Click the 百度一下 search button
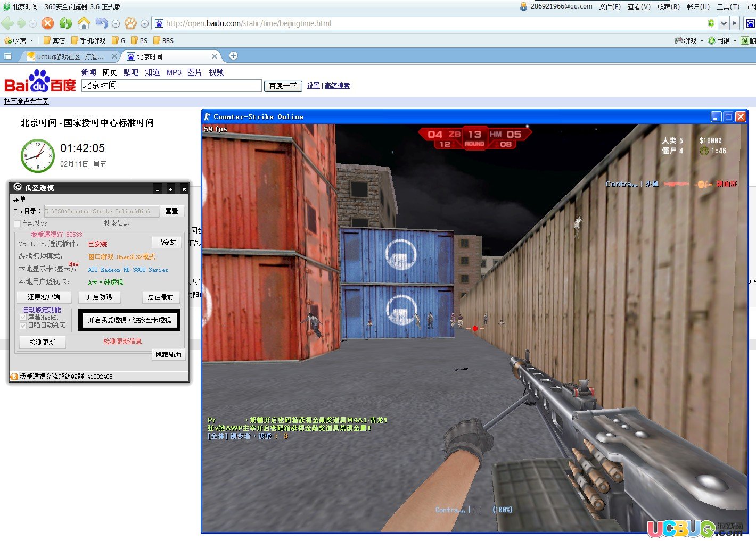756x541 pixels. tap(283, 86)
